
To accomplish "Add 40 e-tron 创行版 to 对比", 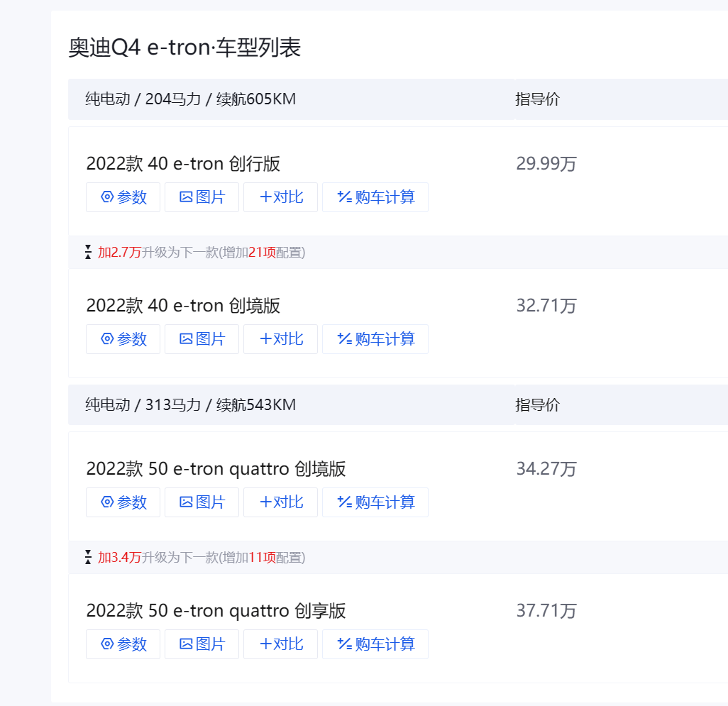I will pos(280,197).
